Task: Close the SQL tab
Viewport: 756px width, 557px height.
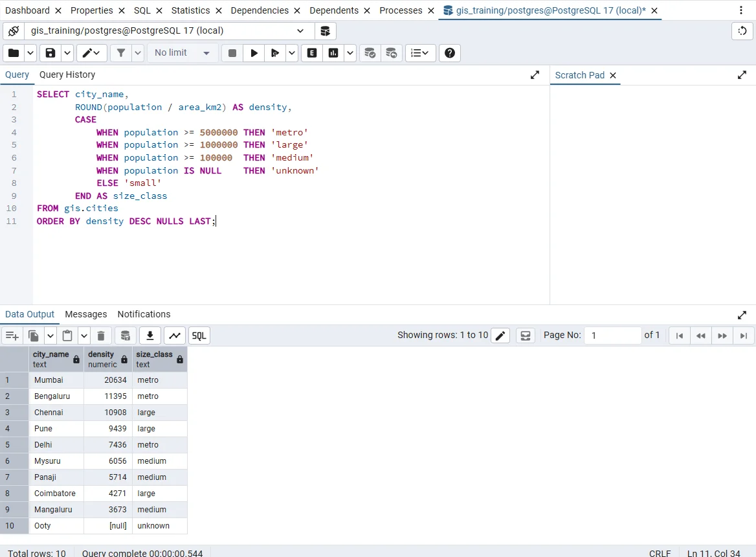Action: click(160, 10)
